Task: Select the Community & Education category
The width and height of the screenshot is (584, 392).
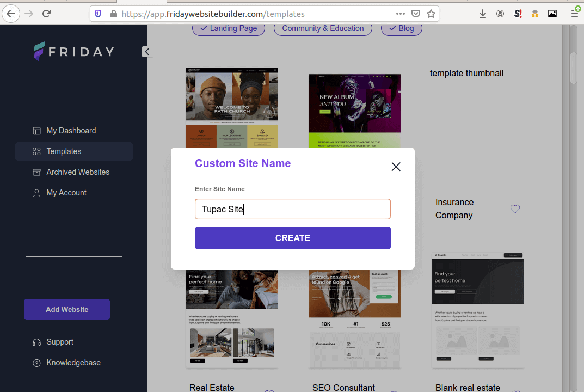Action: 323,28
